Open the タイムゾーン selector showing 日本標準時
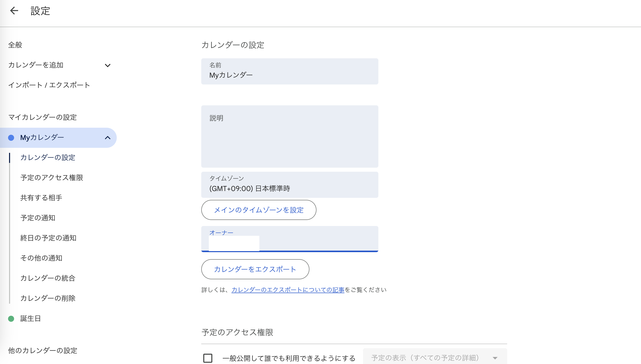The height and width of the screenshot is (364, 641). tap(290, 185)
